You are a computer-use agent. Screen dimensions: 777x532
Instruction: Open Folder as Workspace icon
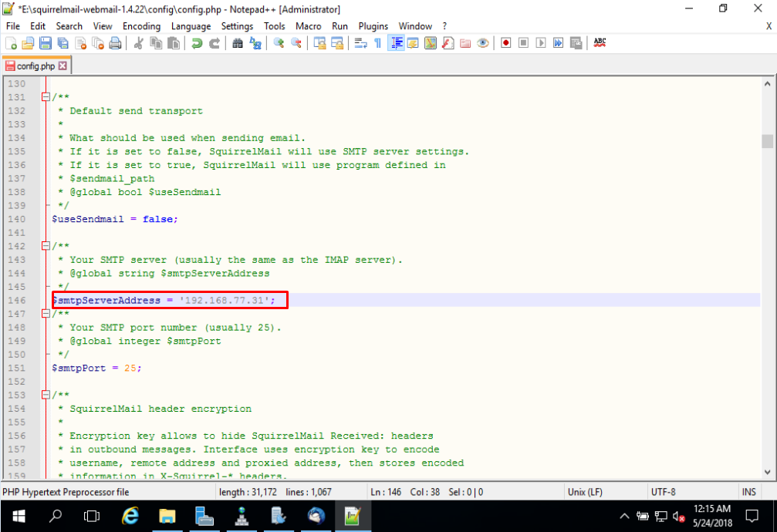click(465, 44)
